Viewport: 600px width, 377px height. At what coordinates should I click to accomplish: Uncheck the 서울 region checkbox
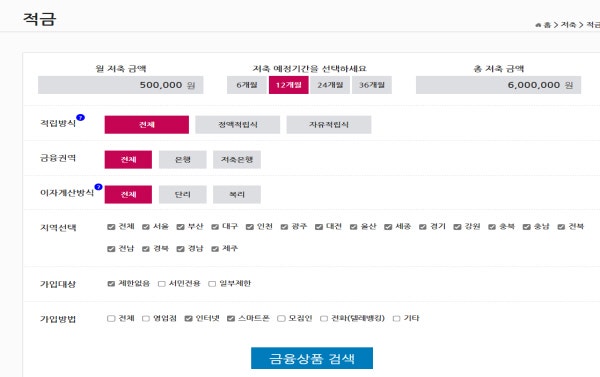(x=146, y=227)
